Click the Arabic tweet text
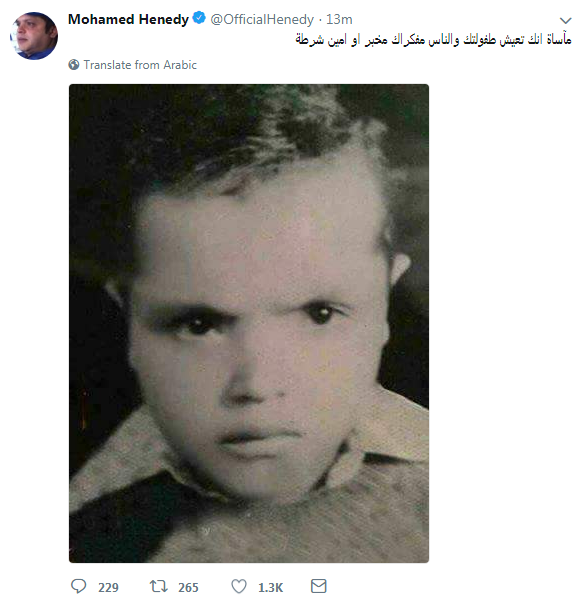The width and height of the screenshot is (585, 600). tap(433, 39)
